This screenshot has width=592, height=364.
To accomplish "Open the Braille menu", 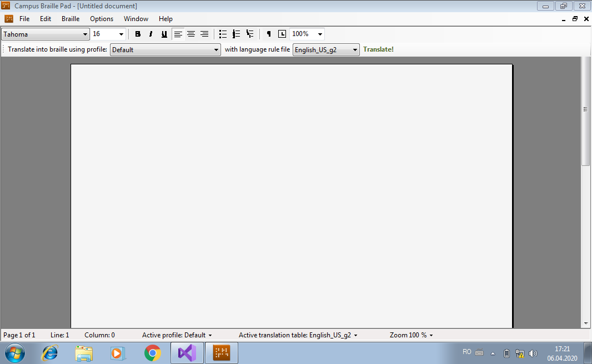I will (x=71, y=19).
